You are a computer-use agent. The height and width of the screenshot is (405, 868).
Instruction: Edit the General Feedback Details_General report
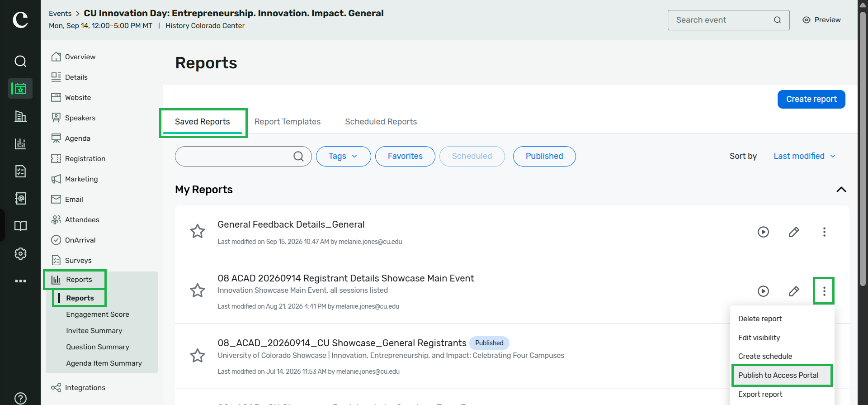tap(794, 232)
